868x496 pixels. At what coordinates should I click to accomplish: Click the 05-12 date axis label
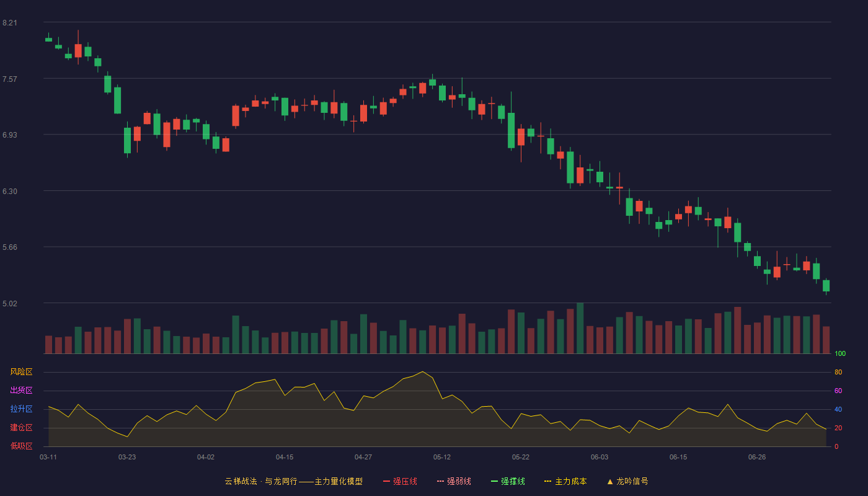click(x=442, y=457)
